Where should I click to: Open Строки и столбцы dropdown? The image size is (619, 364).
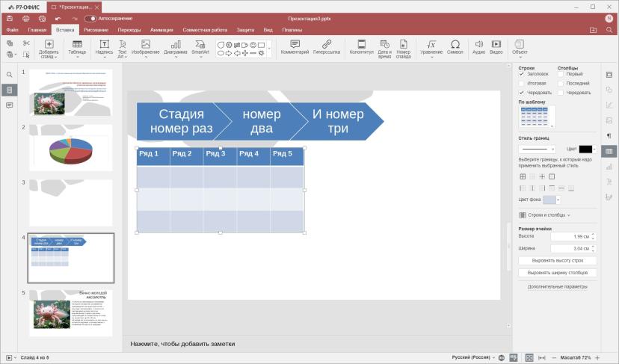(544, 215)
